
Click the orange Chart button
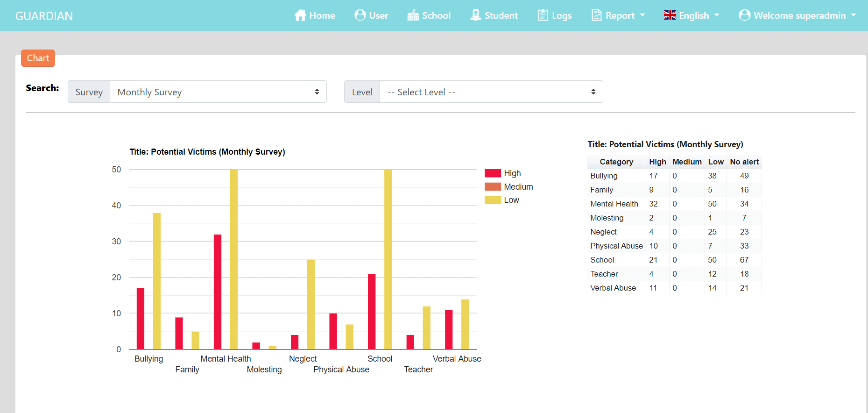click(38, 58)
